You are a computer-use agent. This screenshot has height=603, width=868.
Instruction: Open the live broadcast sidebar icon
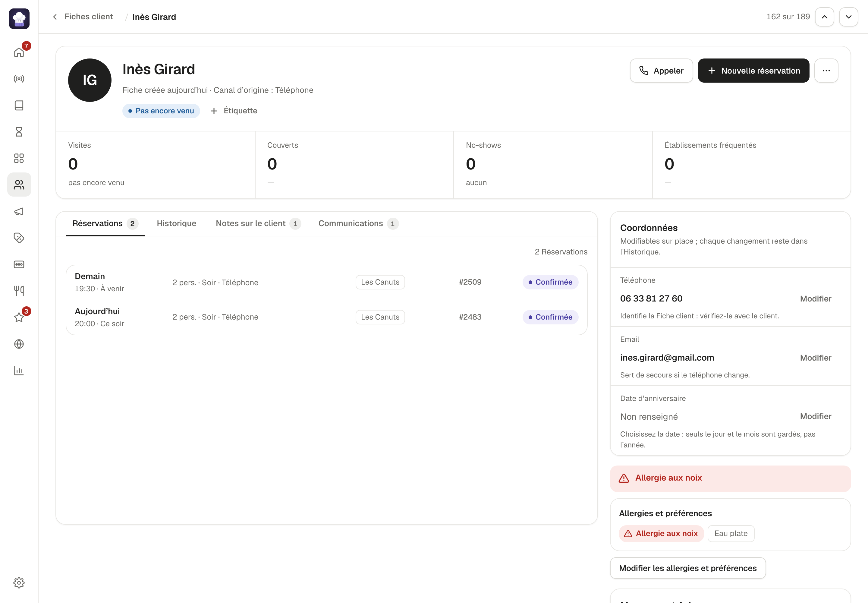19,79
